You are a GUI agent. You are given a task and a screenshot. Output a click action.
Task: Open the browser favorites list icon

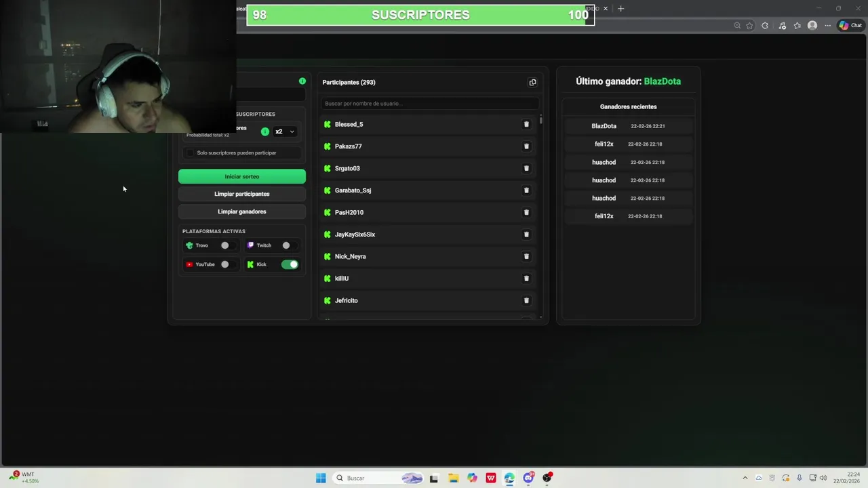click(797, 26)
